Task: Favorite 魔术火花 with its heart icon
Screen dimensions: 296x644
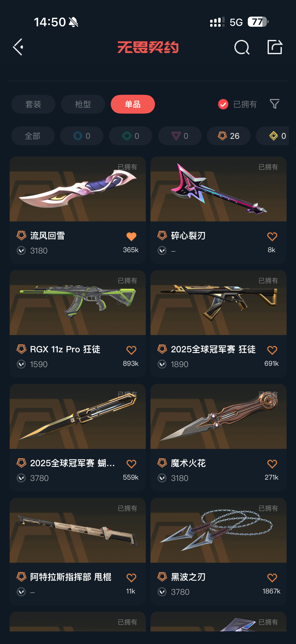Action: pyautogui.click(x=272, y=464)
